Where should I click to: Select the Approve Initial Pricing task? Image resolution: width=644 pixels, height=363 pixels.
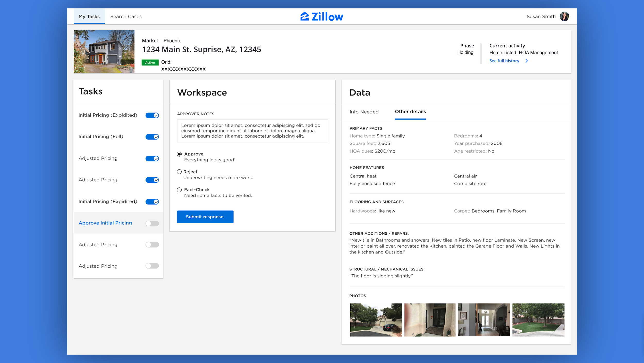pos(105,223)
